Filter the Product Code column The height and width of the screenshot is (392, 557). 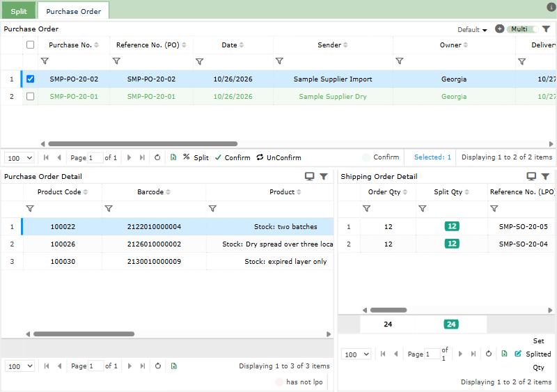click(x=30, y=209)
